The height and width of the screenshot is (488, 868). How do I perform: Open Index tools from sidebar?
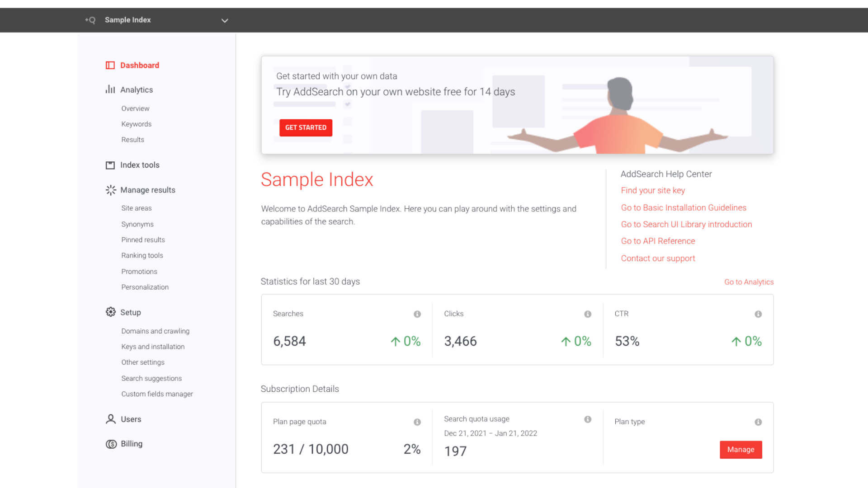point(140,165)
